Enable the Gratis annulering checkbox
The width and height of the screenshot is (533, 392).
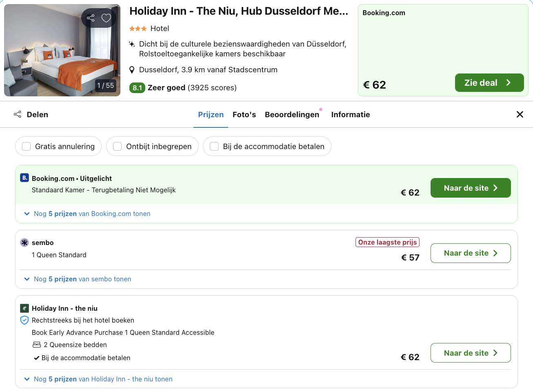[27, 147]
